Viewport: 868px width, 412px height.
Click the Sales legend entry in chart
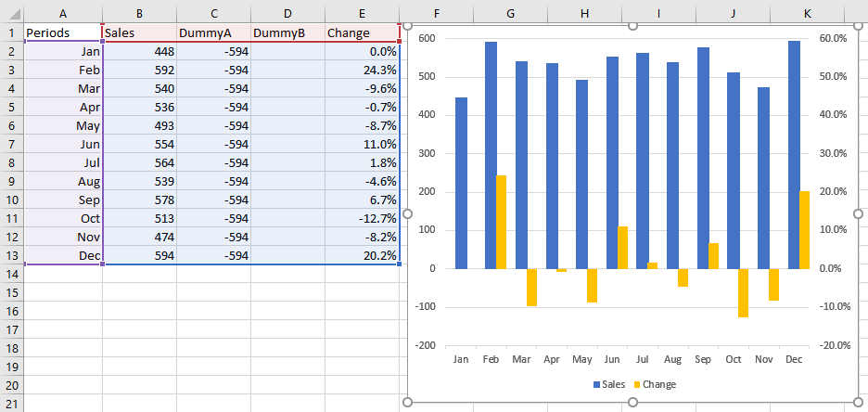point(608,384)
